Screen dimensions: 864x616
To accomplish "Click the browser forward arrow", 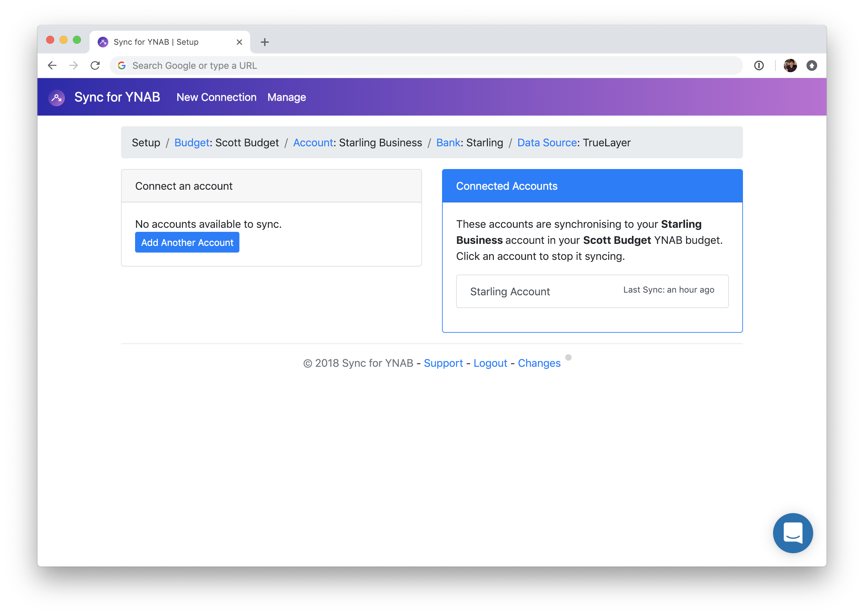I will [74, 65].
